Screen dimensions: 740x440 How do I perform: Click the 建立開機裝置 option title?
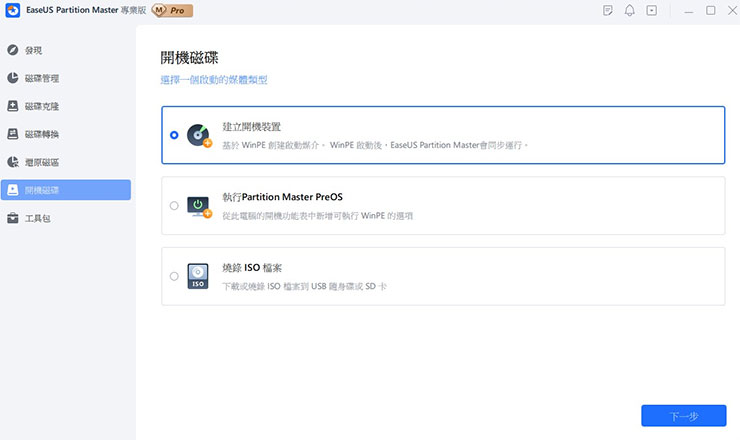(x=252, y=127)
